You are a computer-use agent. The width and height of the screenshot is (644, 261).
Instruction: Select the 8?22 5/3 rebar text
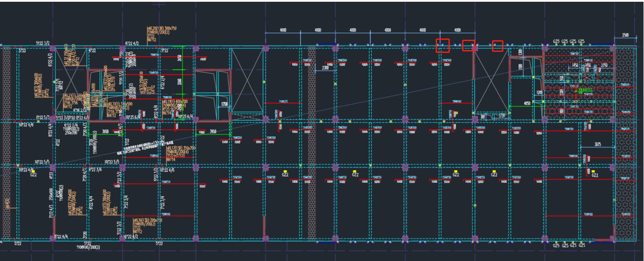tap(43, 117)
